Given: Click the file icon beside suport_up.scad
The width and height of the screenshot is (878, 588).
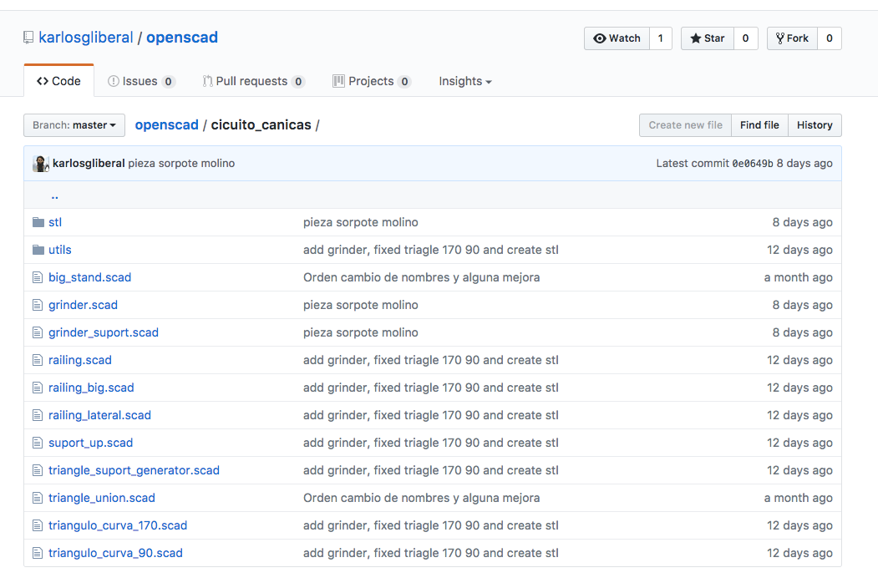Looking at the screenshot, I should pyautogui.click(x=38, y=443).
